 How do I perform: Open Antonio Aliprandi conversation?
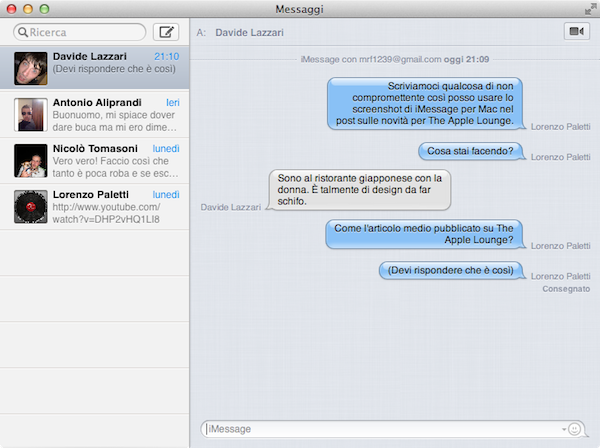[95, 114]
